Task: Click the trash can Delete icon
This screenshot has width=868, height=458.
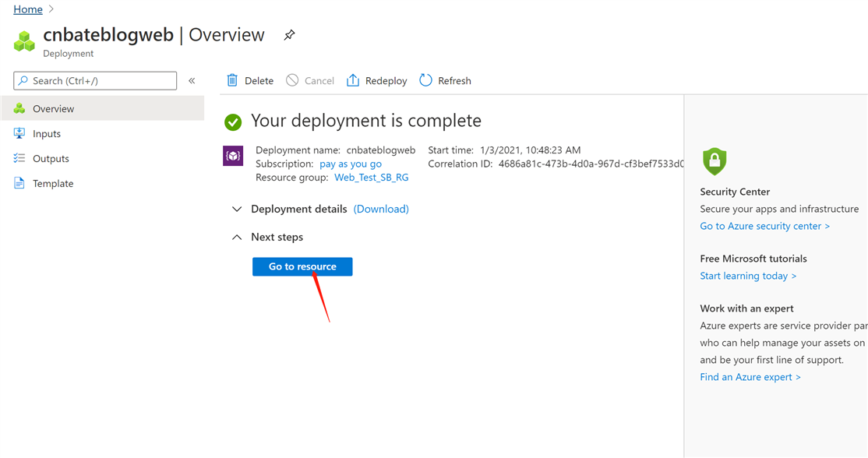Action: point(232,80)
